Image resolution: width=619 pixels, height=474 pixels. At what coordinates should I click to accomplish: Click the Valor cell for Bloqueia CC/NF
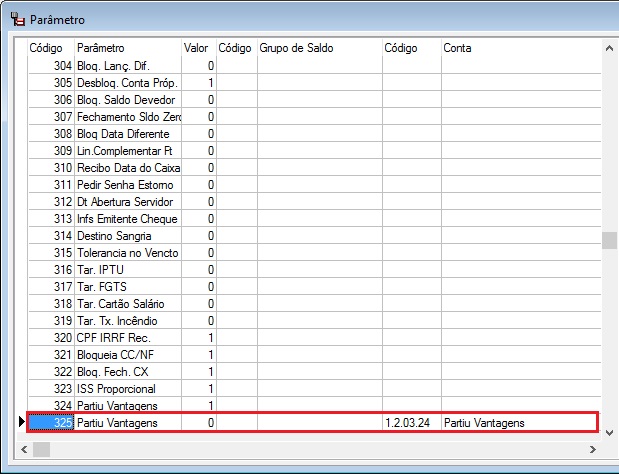pos(198,355)
